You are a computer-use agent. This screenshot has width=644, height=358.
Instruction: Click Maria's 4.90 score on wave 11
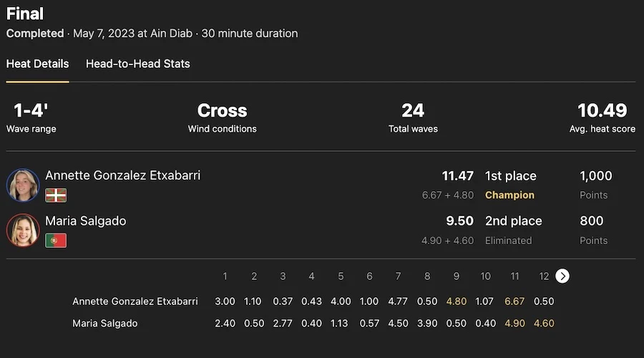coord(514,323)
